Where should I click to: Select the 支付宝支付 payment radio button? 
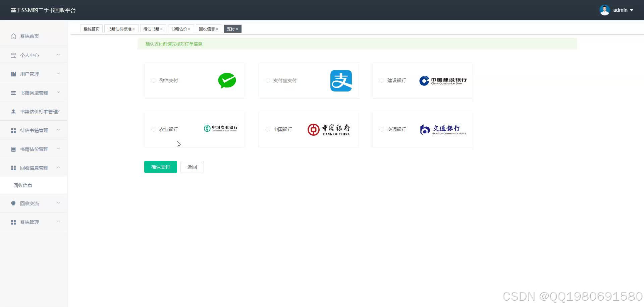point(268,80)
